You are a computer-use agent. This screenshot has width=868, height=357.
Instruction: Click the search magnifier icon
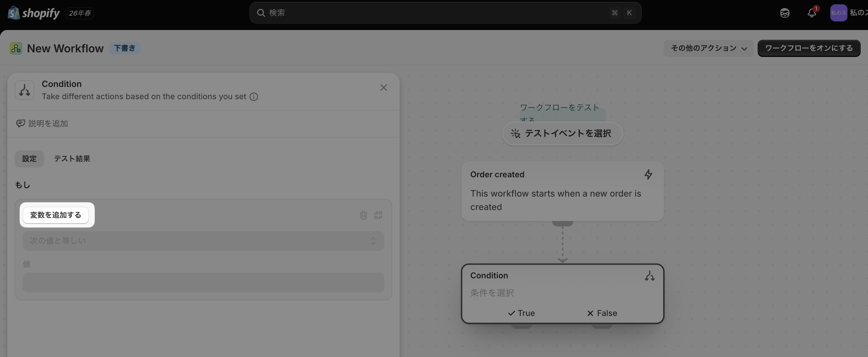click(261, 13)
